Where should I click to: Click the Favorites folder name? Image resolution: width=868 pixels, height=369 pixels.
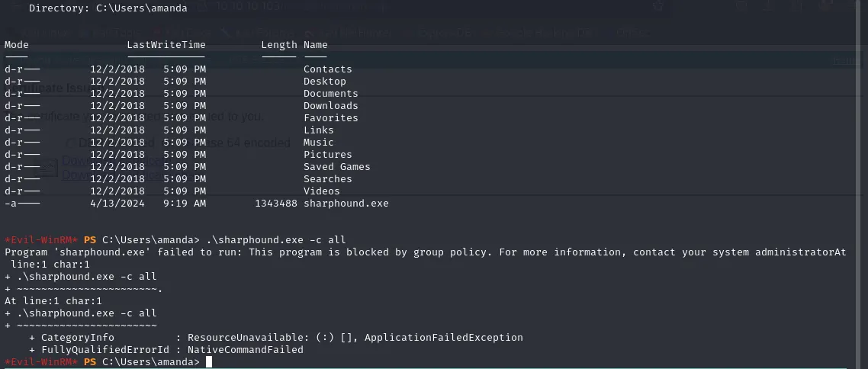point(330,118)
